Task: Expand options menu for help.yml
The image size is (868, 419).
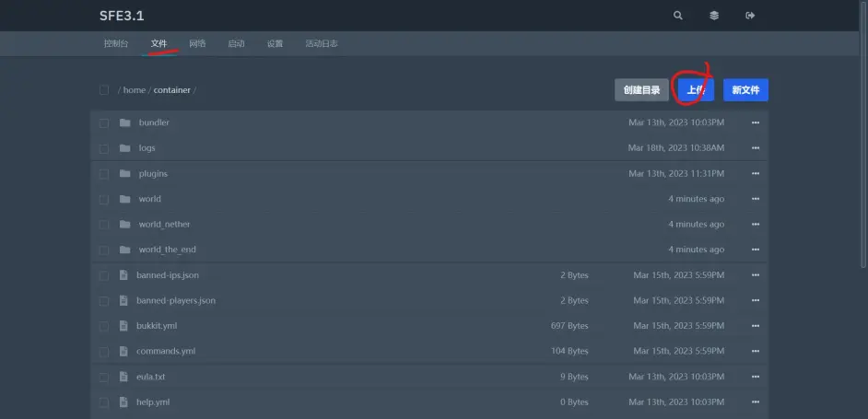Action: (x=756, y=402)
